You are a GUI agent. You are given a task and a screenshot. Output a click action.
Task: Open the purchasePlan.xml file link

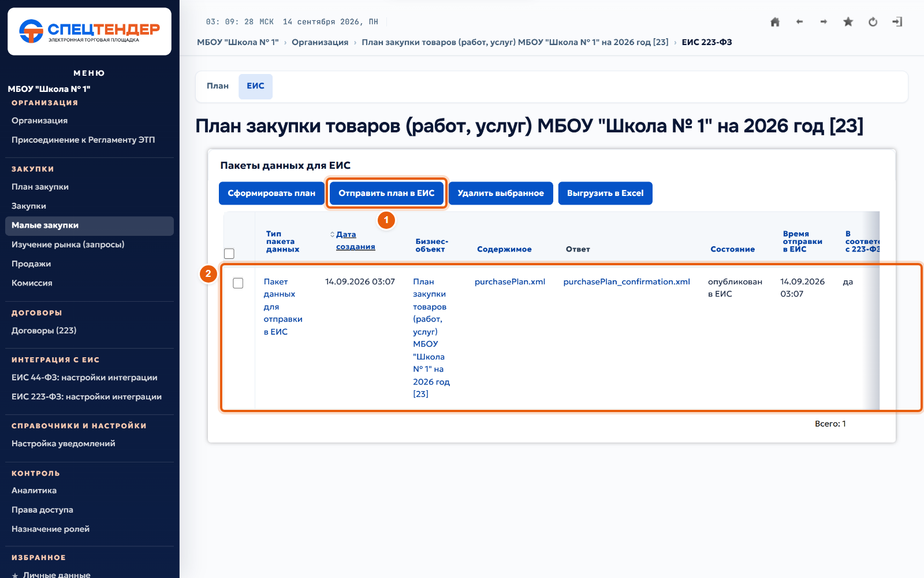click(x=510, y=281)
